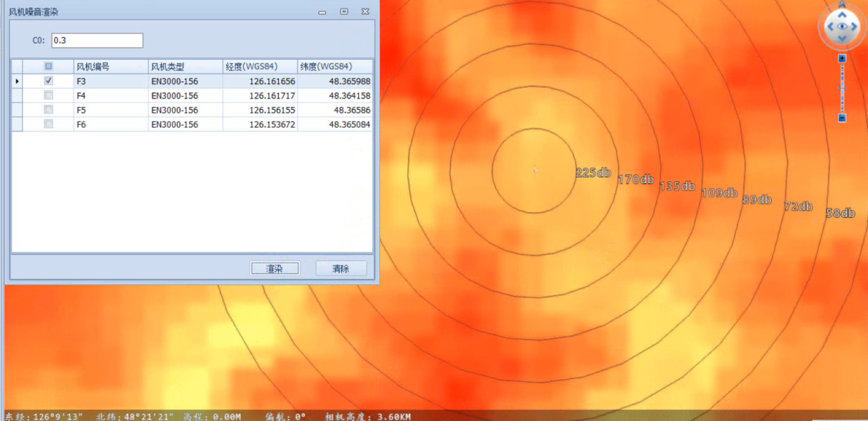Viewport: 868px width, 421px height.
Task: Pan map left with navigation arrow
Action: pyautogui.click(x=829, y=27)
